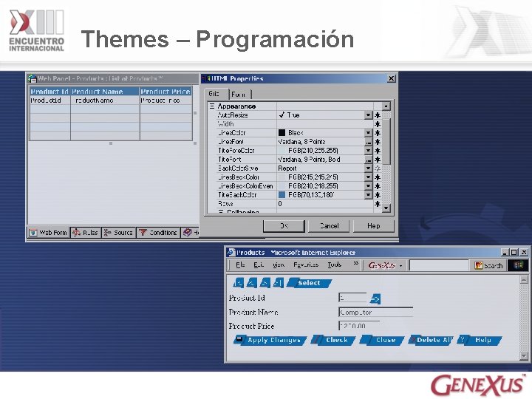Click the first record navigation icon

coord(238,282)
